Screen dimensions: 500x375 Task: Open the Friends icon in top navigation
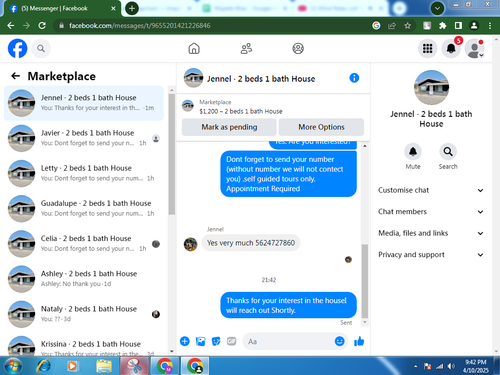tap(246, 49)
